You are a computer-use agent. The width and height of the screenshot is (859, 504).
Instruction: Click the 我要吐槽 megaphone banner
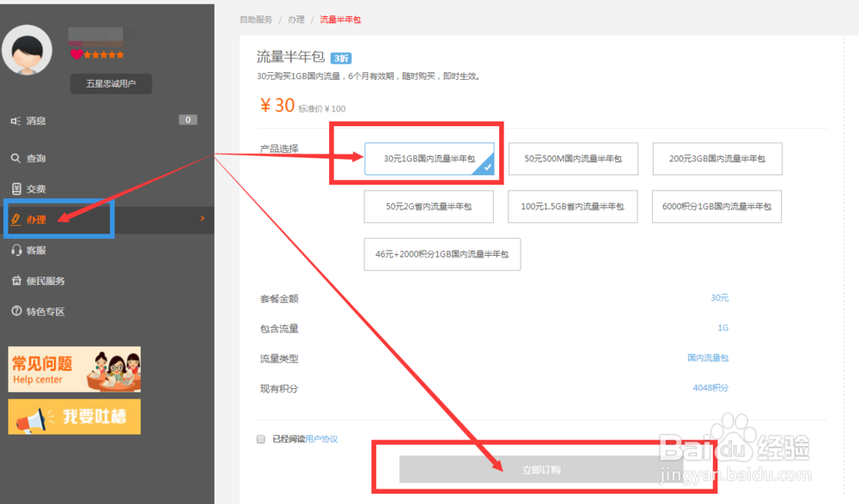point(74,416)
